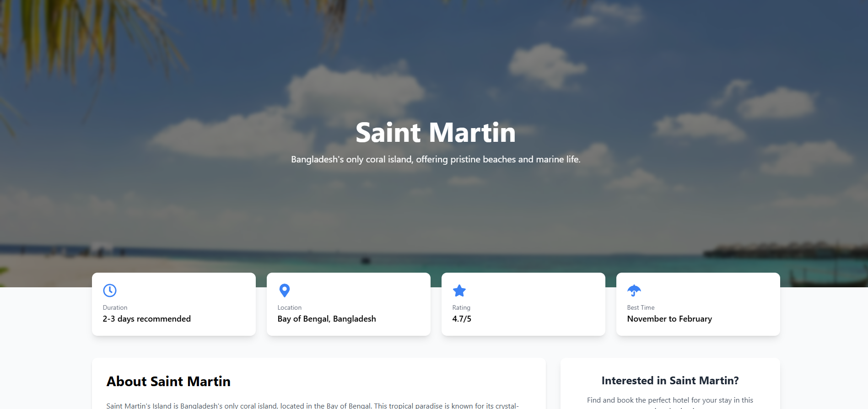The image size is (868, 409).
Task: Open the Rating info card
Action: click(523, 304)
